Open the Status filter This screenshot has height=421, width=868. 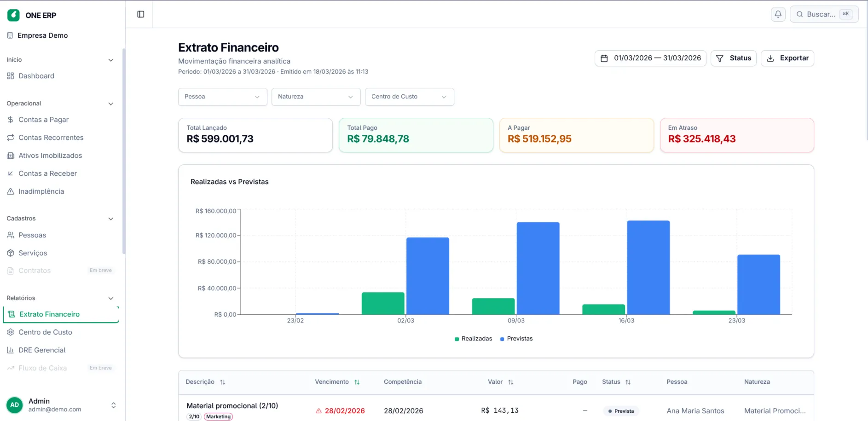[734, 58]
